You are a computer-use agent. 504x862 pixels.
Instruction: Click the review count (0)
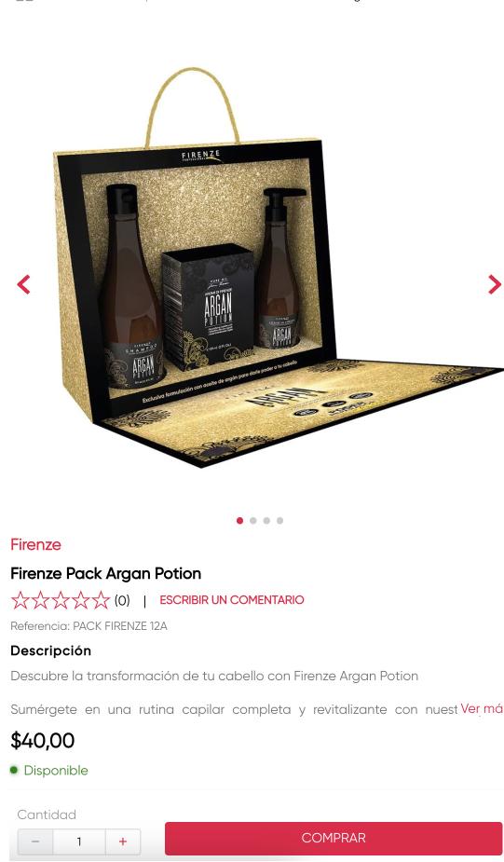(122, 600)
